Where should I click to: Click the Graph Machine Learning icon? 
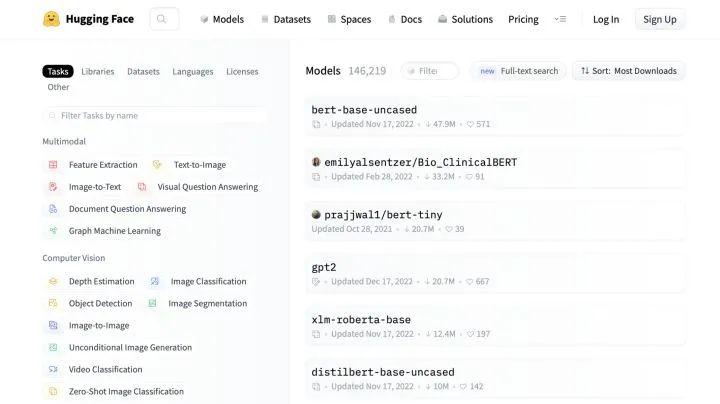53,231
